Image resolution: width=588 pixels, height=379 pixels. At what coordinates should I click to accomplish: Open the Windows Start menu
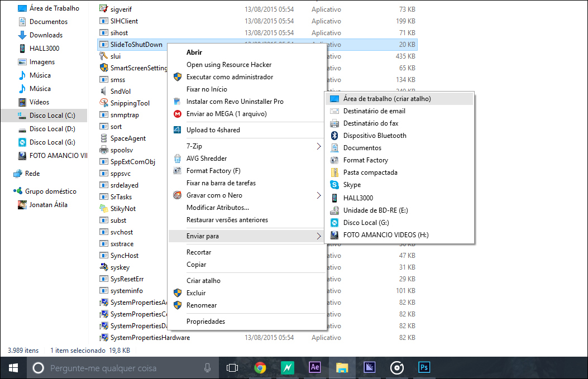13,368
